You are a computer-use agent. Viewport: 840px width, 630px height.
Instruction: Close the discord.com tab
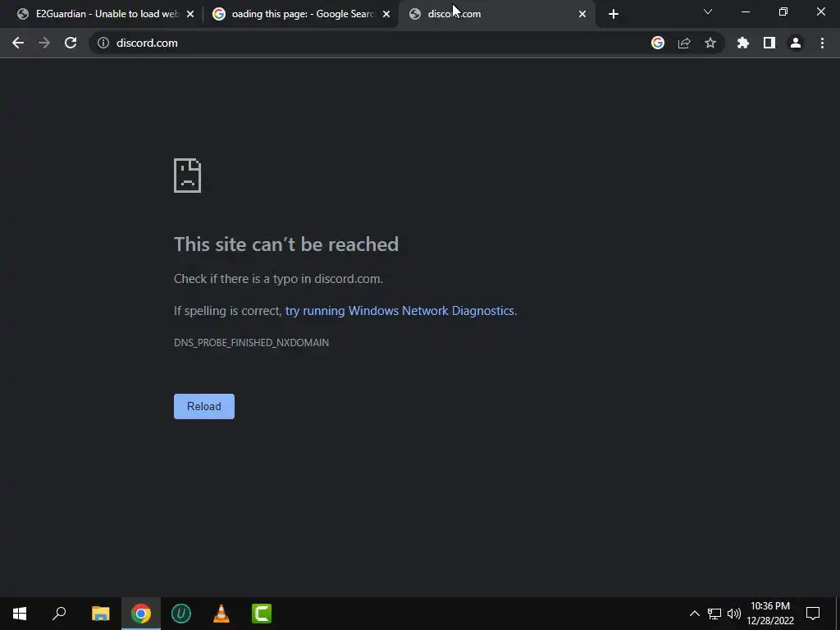(x=582, y=15)
